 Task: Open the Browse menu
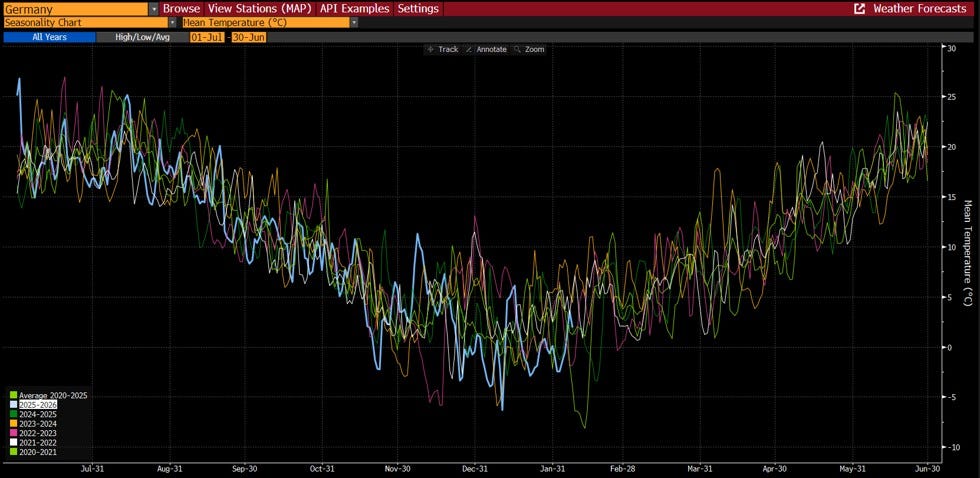pos(182,9)
